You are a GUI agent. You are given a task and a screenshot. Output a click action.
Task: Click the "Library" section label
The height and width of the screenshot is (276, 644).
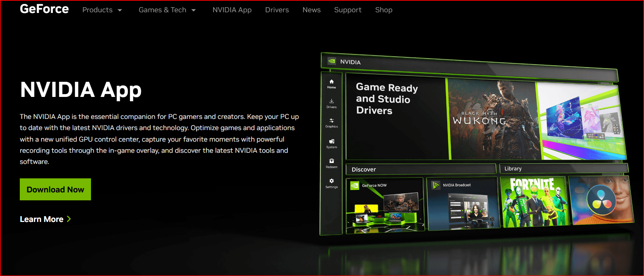coord(513,169)
